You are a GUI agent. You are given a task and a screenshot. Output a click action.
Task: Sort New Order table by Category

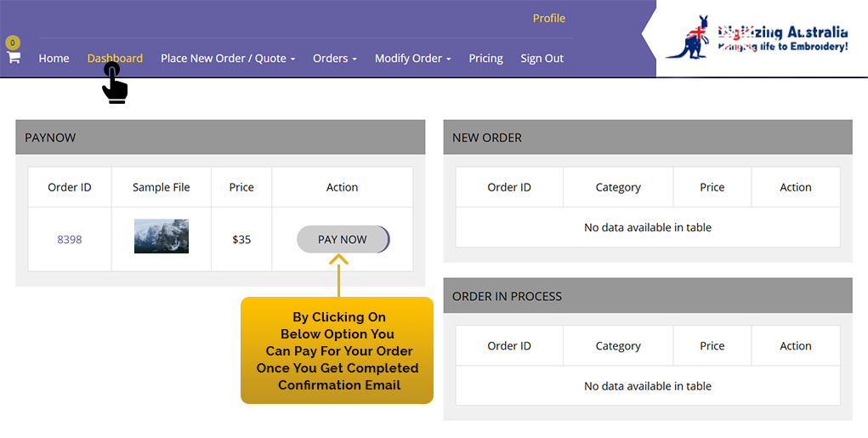tap(618, 187)
